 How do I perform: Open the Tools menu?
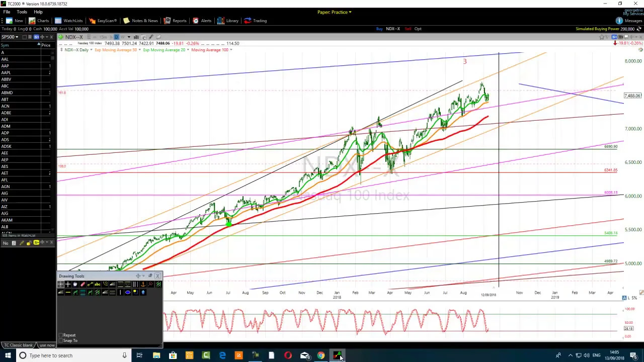tap(22, 12)
